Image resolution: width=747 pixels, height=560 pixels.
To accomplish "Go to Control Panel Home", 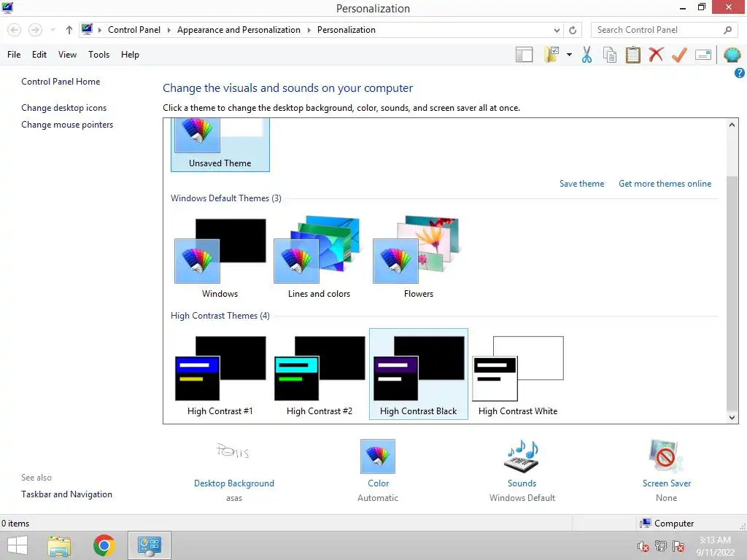I will pos(61,82).
